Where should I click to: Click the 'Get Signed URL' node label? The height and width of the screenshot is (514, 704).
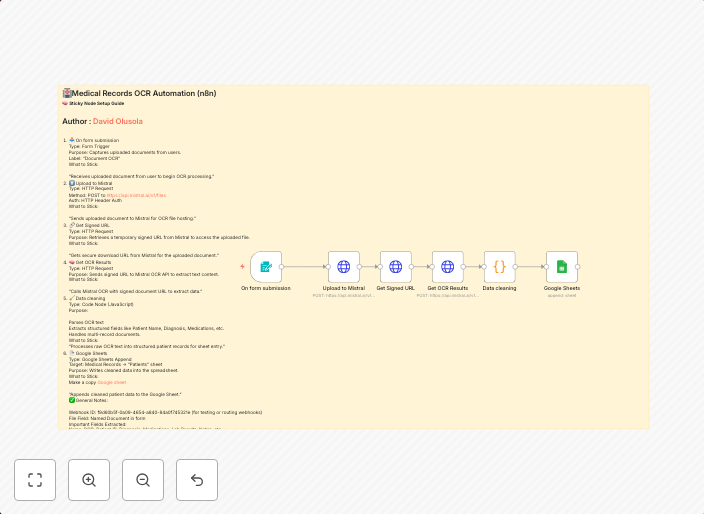pyautogui.click(x=396, y=288)
